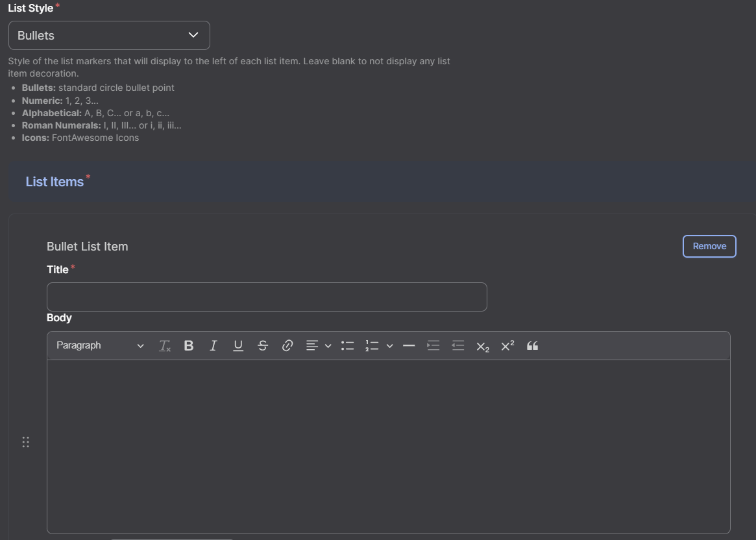Grab the list item drag handle

(x=25, y=442)
